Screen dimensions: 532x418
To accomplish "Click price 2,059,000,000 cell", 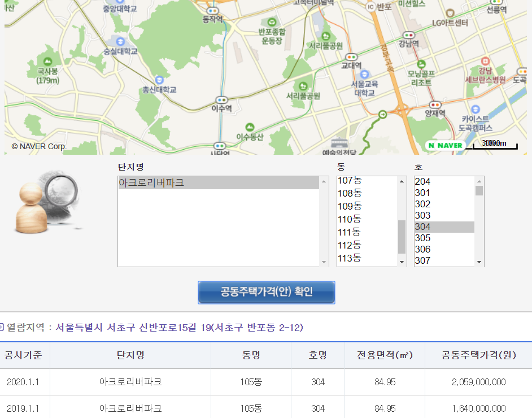I will click(x=478, y=382).
